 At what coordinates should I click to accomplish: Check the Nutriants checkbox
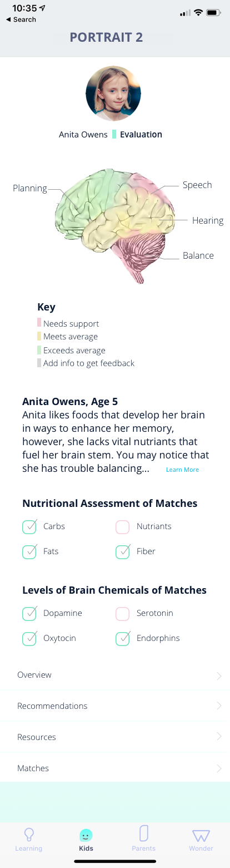tap(123, 527)
